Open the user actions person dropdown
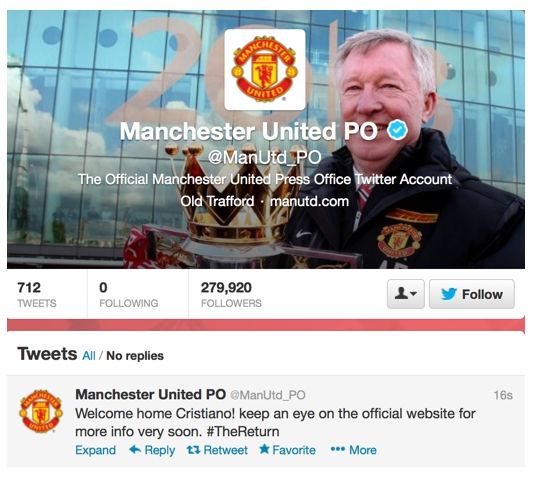 tap(406, 294)
